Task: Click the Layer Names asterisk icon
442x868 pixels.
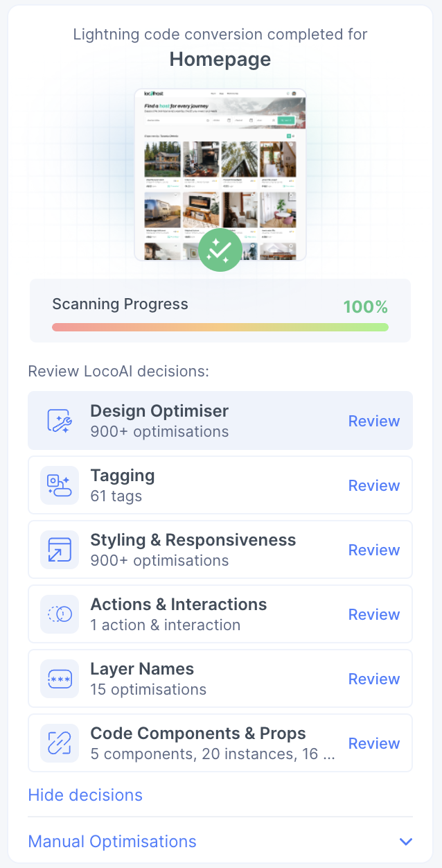Action: tap(59, 678)
